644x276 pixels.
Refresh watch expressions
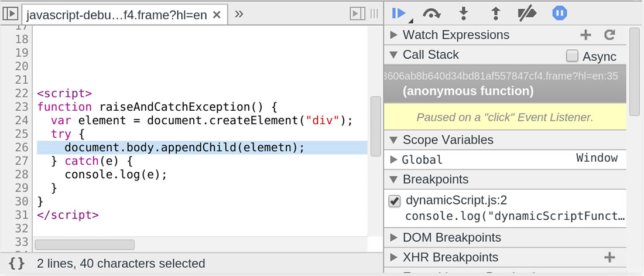tap(609, 35)
